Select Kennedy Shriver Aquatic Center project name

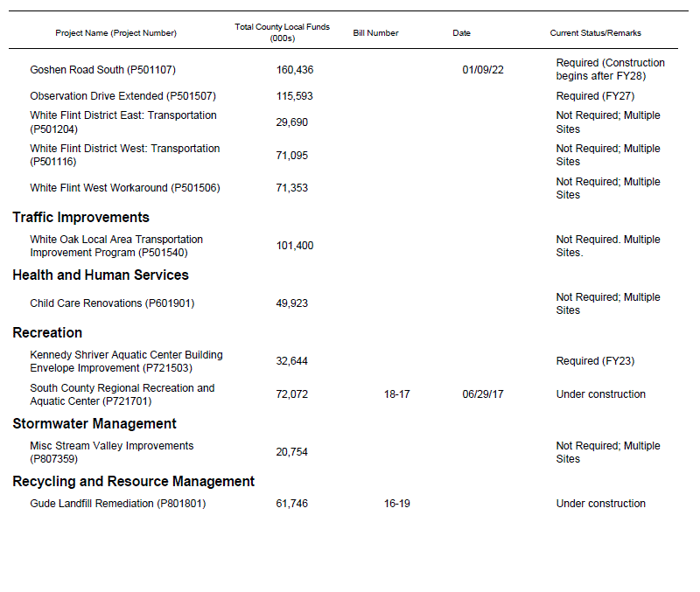126,362
